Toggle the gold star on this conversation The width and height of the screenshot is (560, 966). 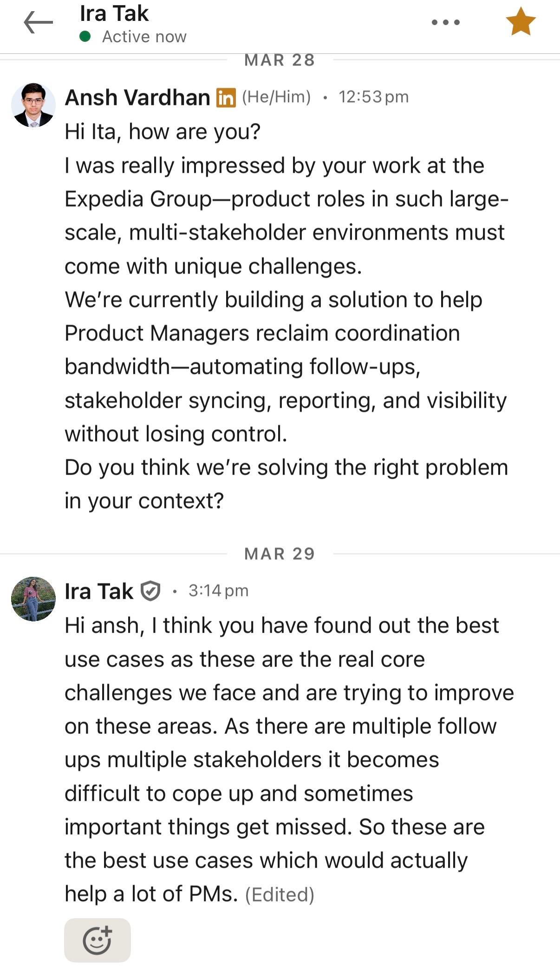tap(521, 22)
